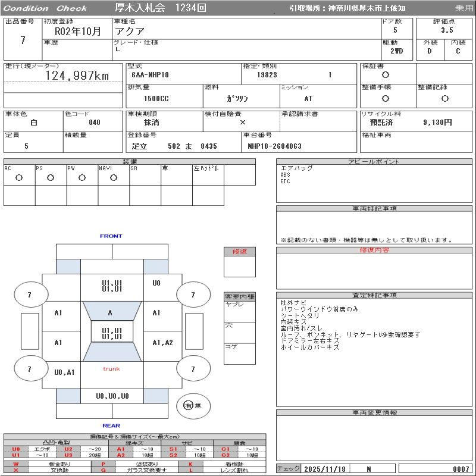Select the tire circle beside the U0,A1 panel
Viewport: 476px width, 476px height.
pyautogui.click(x=30, y=369)
